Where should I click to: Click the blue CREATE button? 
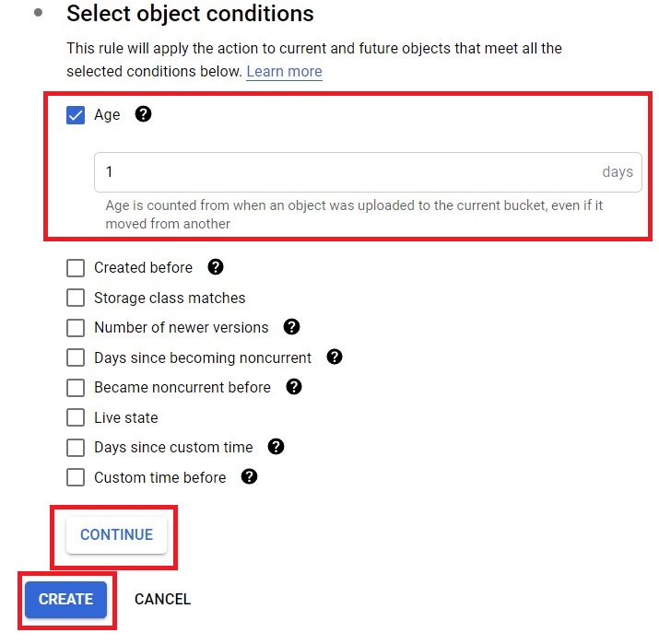pos(65,599)
